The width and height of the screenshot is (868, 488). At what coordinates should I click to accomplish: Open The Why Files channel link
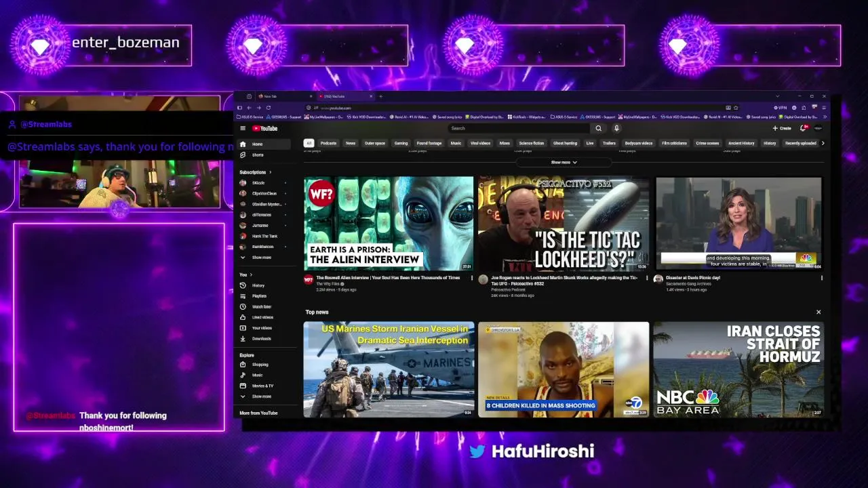(329, 284)
